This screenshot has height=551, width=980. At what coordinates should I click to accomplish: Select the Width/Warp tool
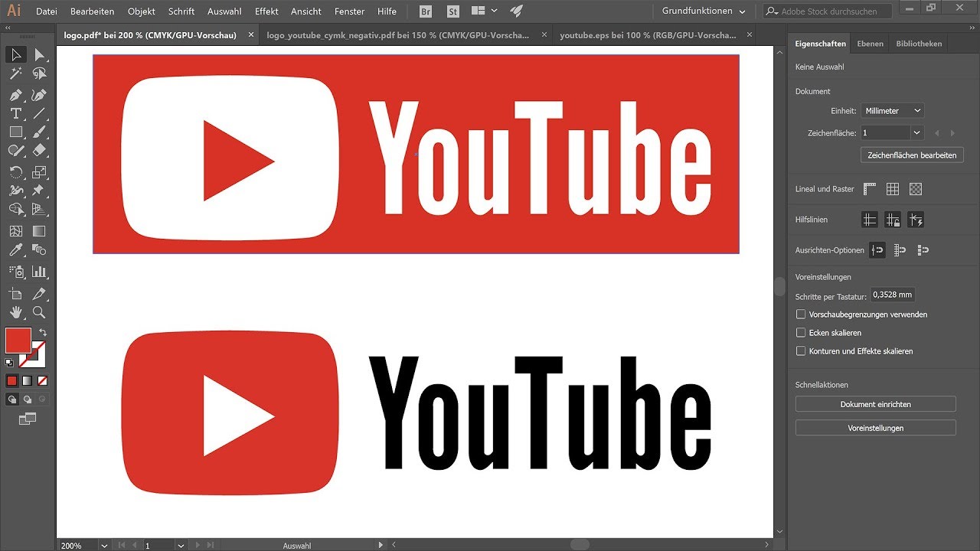point(15,191)
